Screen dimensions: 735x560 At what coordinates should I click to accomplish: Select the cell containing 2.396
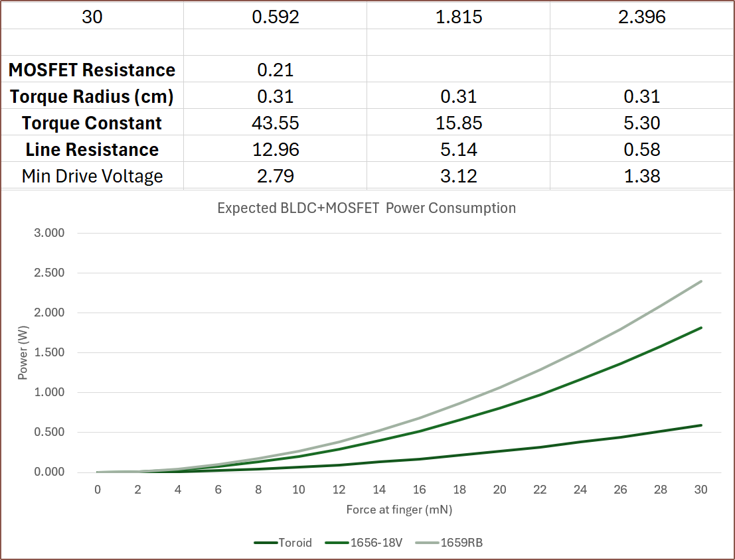coord(641,17)
